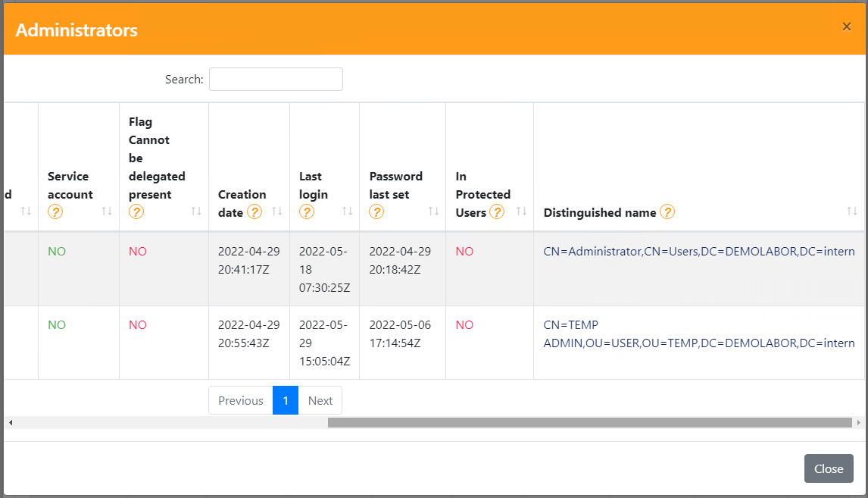Image resolution: width=868 pixels, height=498 pixels.
Task: Click the Next pagination button
Action: click(x=320, y=401)
